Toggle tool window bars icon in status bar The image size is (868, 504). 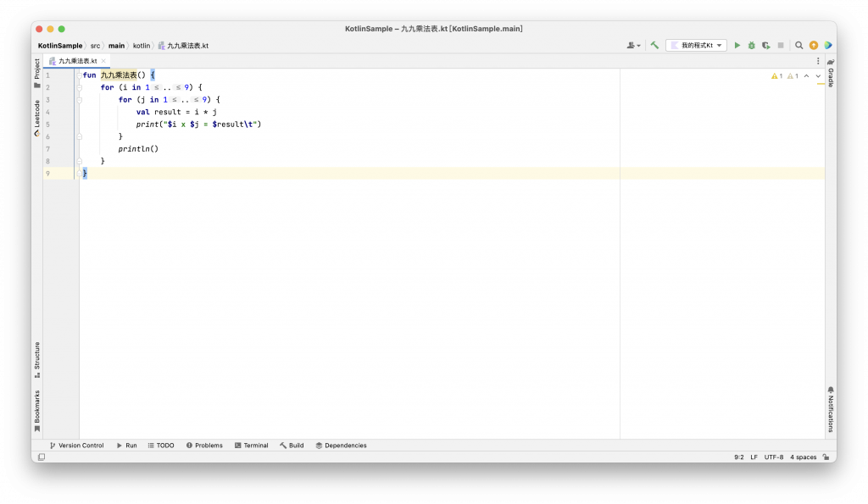tap(42, 457)
